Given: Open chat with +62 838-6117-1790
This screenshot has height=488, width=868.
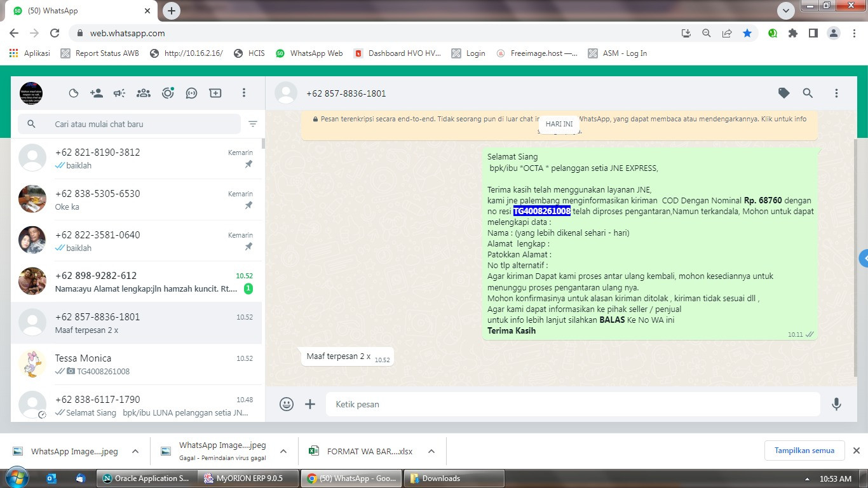Looking at the screenshot, I should 137,404.
